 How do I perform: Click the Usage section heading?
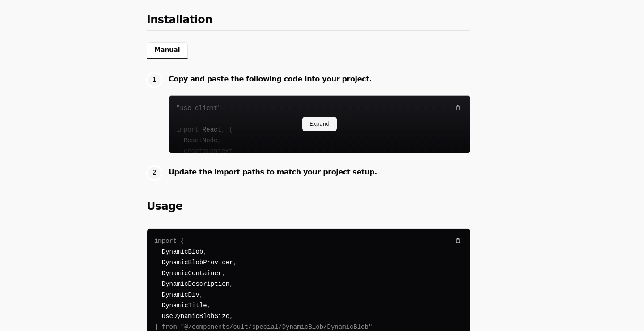point(165,206)
